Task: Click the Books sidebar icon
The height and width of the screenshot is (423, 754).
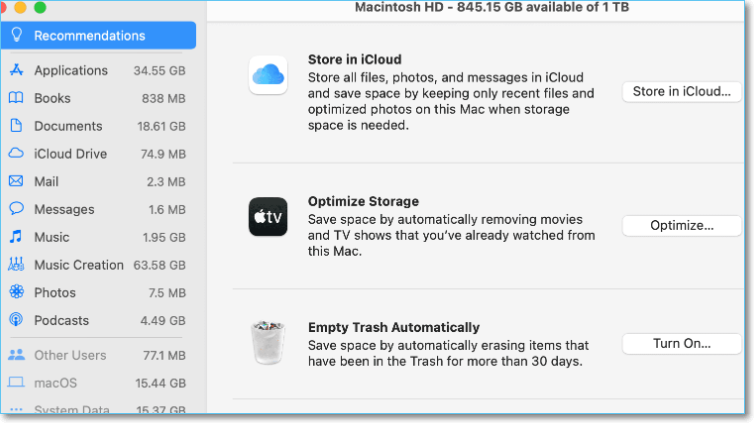Action: point(16,99)
